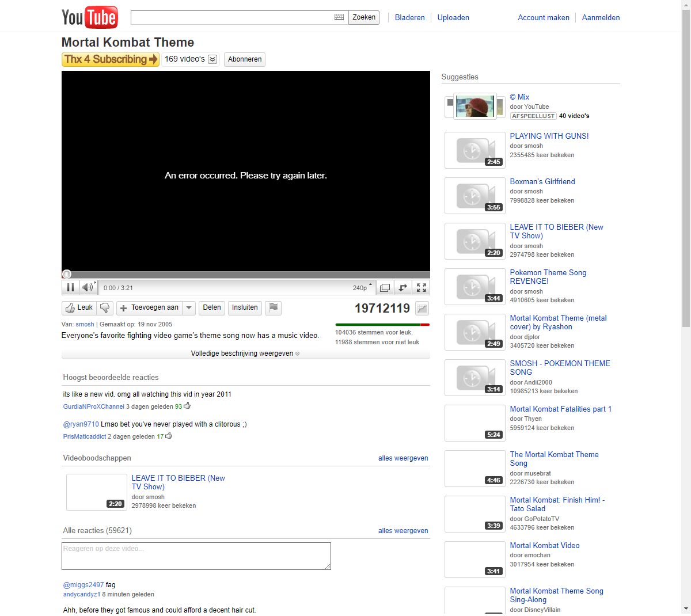Open the on-screen keyboard icon in search
691x616 pixels.
coord(339,17)
